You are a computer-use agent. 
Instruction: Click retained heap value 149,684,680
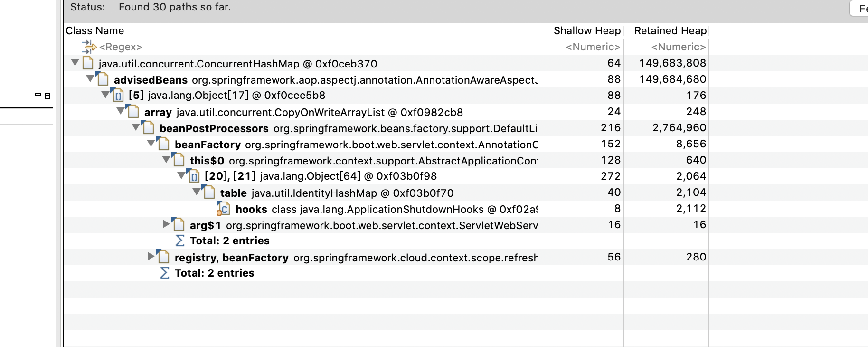coord(672,79)
